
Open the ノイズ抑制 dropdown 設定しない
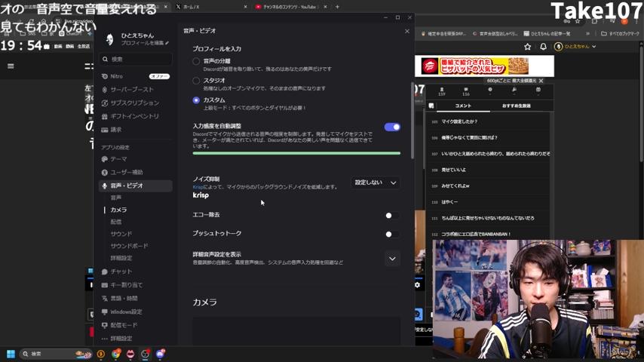click(376, 183)
